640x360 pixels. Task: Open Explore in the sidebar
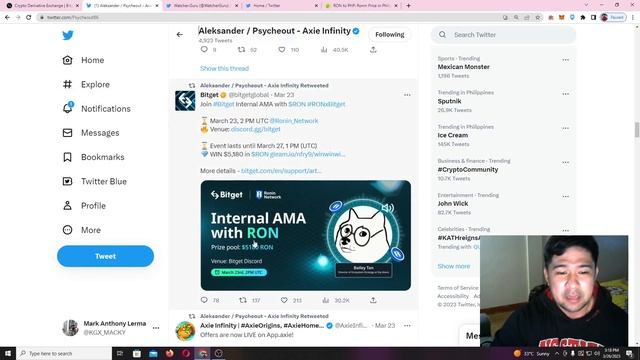point(86,84)
